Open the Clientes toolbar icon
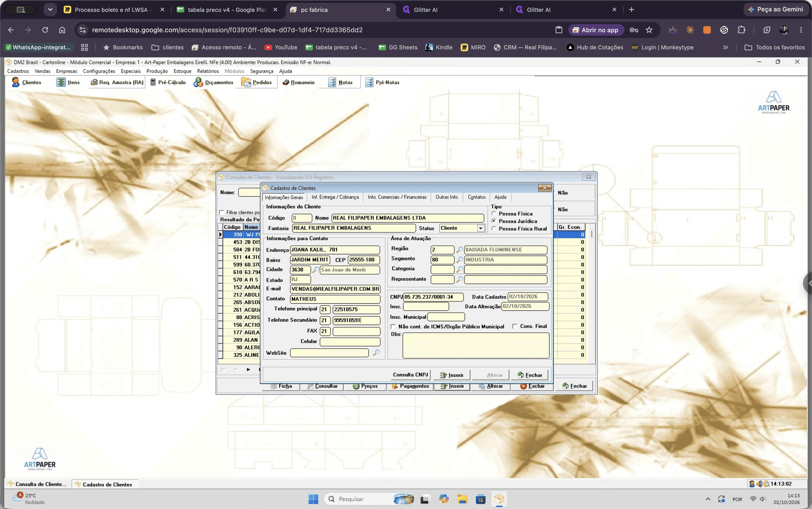Image resolution: width=812 pixels, height=509 pixels. [x=26, y=82]
